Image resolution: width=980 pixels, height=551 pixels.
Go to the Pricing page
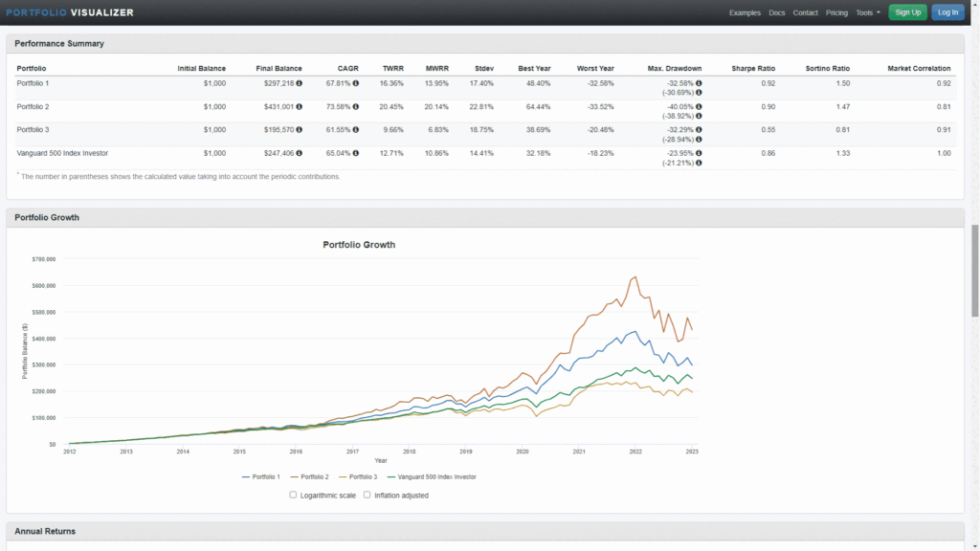point(836,12)
